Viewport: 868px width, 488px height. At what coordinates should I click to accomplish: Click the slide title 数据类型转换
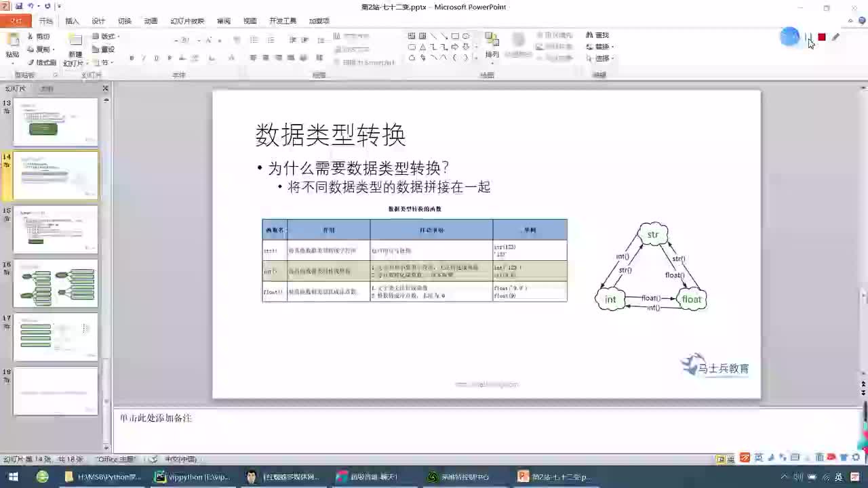pyautogui.click(x=330, y=136)
